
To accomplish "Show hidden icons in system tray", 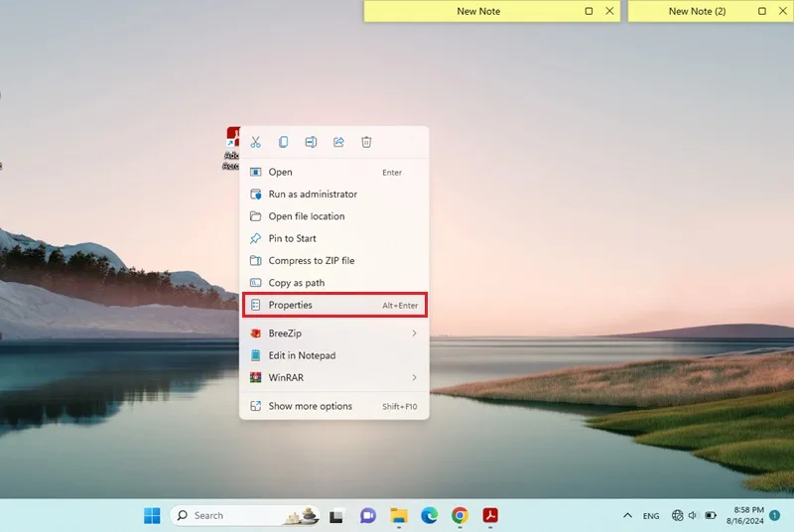I will pyautogui.click(x=627, y=516).
